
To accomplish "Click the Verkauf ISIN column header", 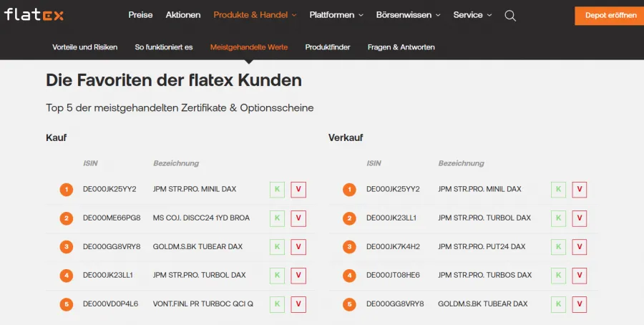I will coord(374,163).
